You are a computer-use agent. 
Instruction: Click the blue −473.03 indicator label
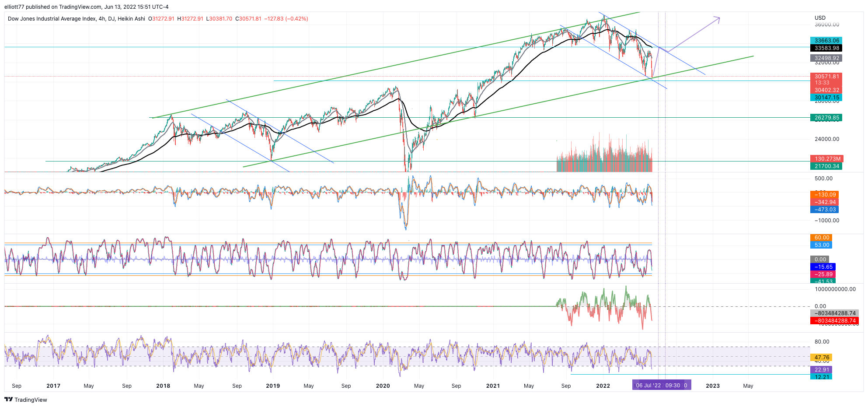click(x=824, y=210)
